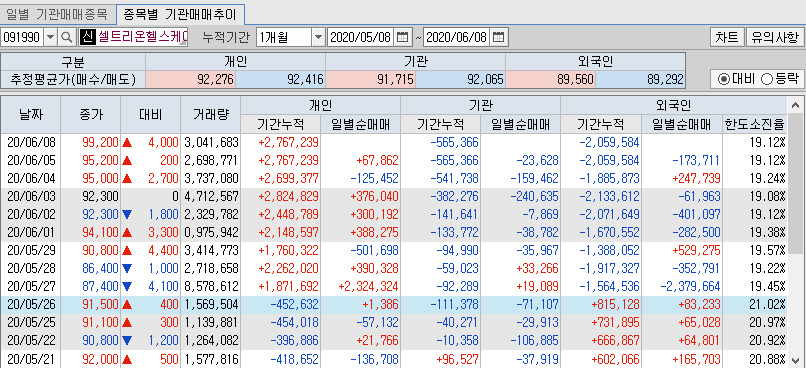Switch to 일별 기관매매종목 tab
The height and width of the screenshot is (368, 806).
pyautogui.click(x=58, y=15)
